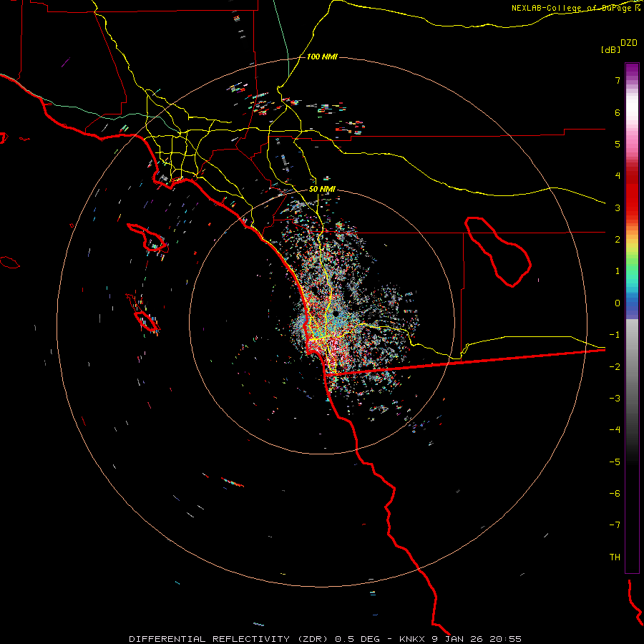Click the Differential Reflectivity (ZDR) caption text
Image resolution: width=644 pixels, height=644 pixels.
(x=229, y=639)
